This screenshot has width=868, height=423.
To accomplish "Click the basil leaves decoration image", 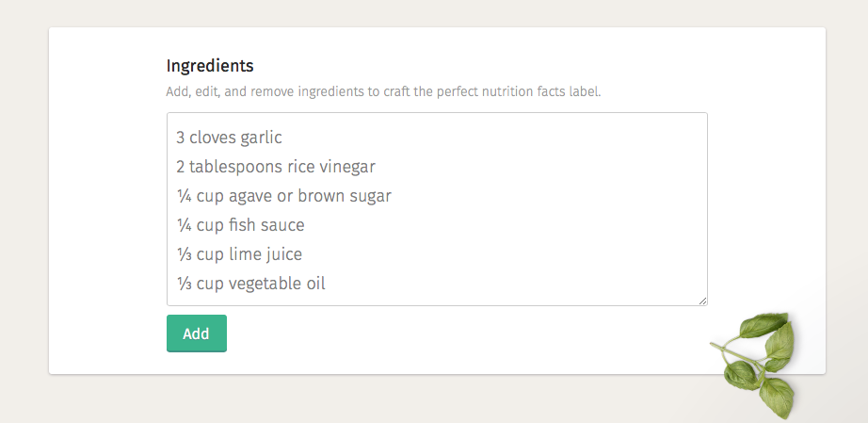I will (x=757, y=364).
